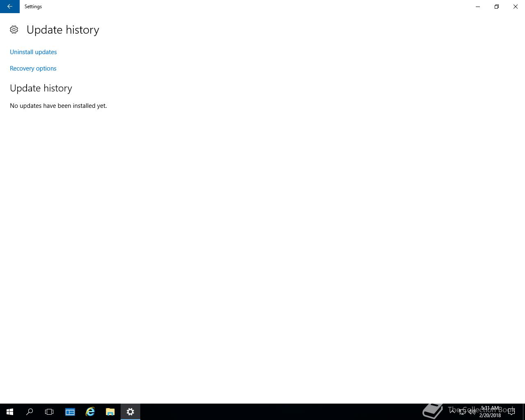Restore down the Settings window

[x=497, y=7]
